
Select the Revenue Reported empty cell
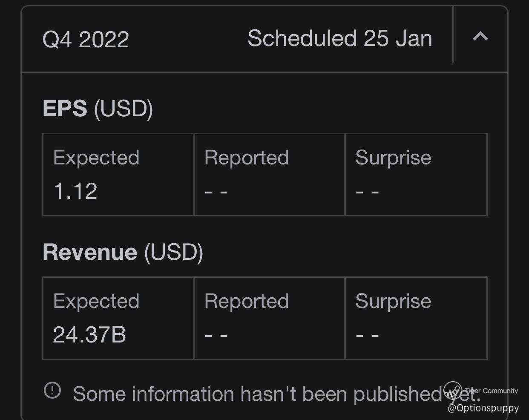click(x=269, y=318)
